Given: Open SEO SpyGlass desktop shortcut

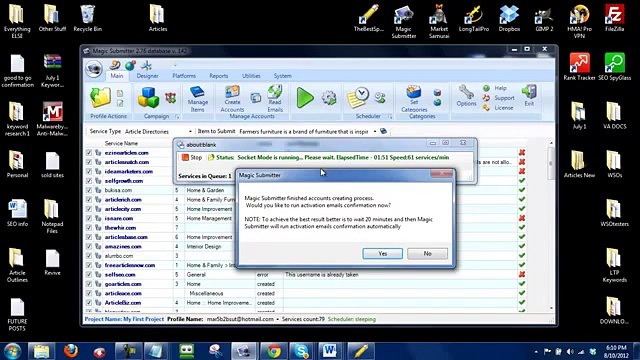Looking at the screenshot, I should [614, 67].
